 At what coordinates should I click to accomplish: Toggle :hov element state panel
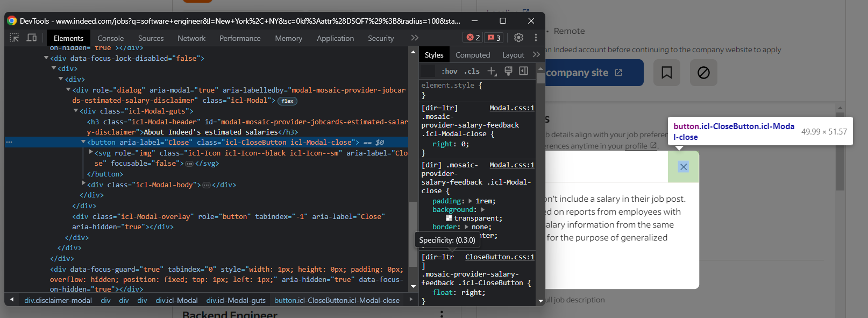coord(450,71)
